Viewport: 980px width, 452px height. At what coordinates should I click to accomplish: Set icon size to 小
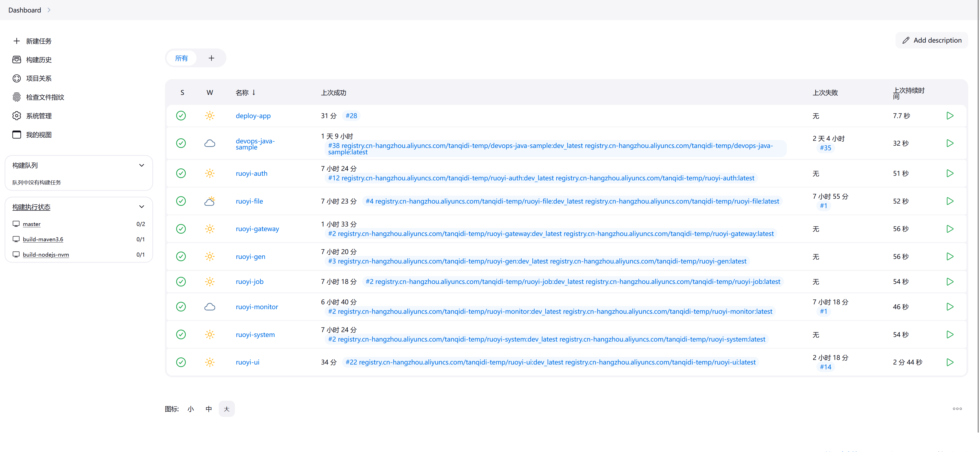(x=191, y=409)
